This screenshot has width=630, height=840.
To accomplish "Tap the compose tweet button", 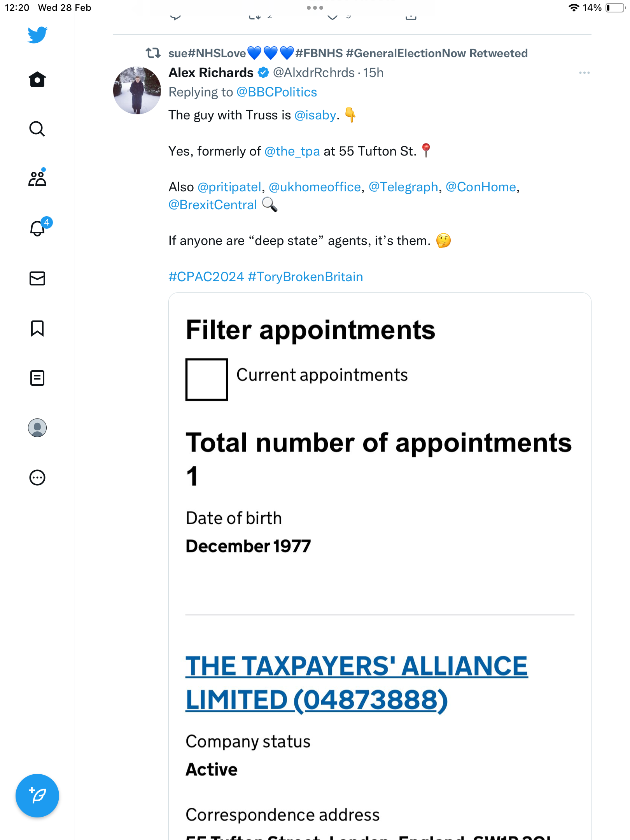I will (37, 796).
